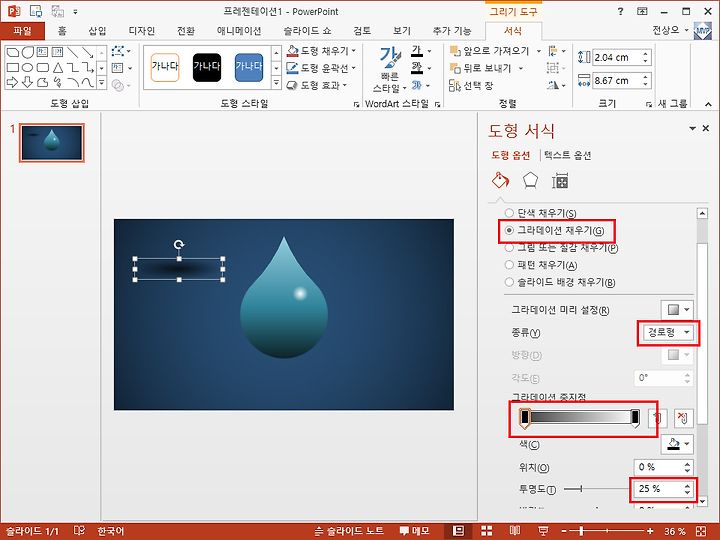Switch to slide sorter view
Image resolution: width=720 pixels, height=540 pixels.
pos(486,531)
